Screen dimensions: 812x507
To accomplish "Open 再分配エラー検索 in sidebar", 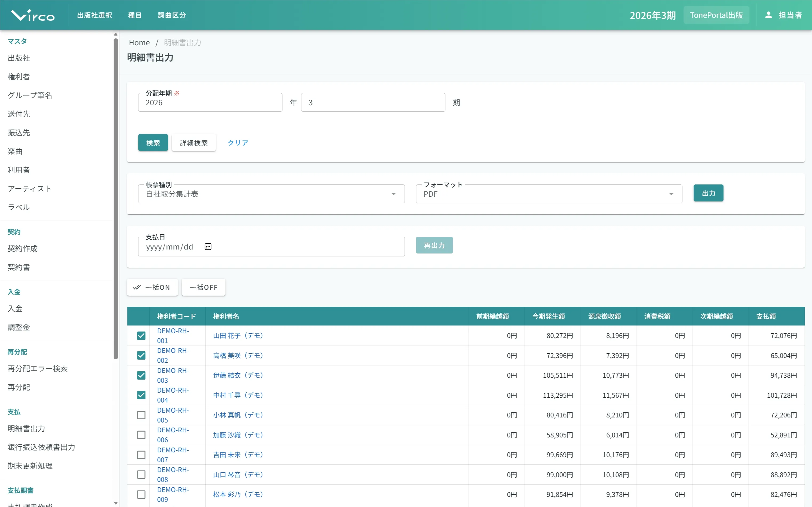I will point(38,368).
